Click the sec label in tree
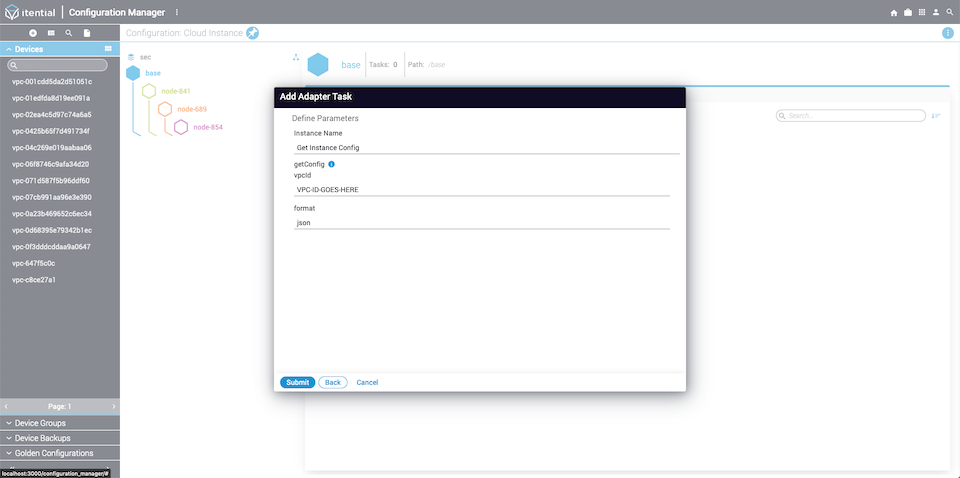The width and height of the screenshot is (960, 478). tap(145, 57)
